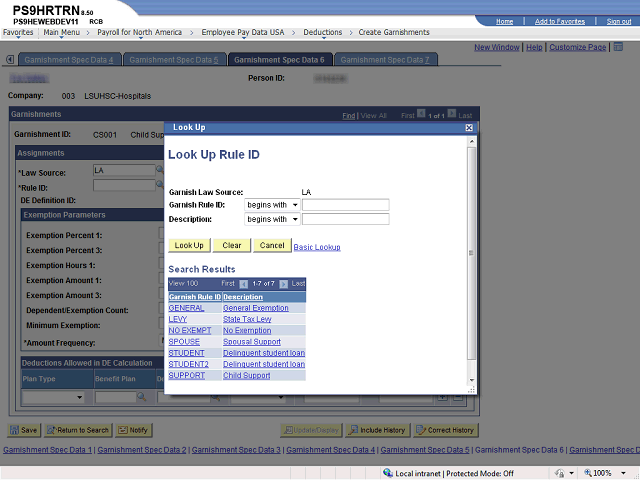Screen dimensions: 640x480
Task: Click scroll down arrow in Look Up dialog
Action: (472, 380)
